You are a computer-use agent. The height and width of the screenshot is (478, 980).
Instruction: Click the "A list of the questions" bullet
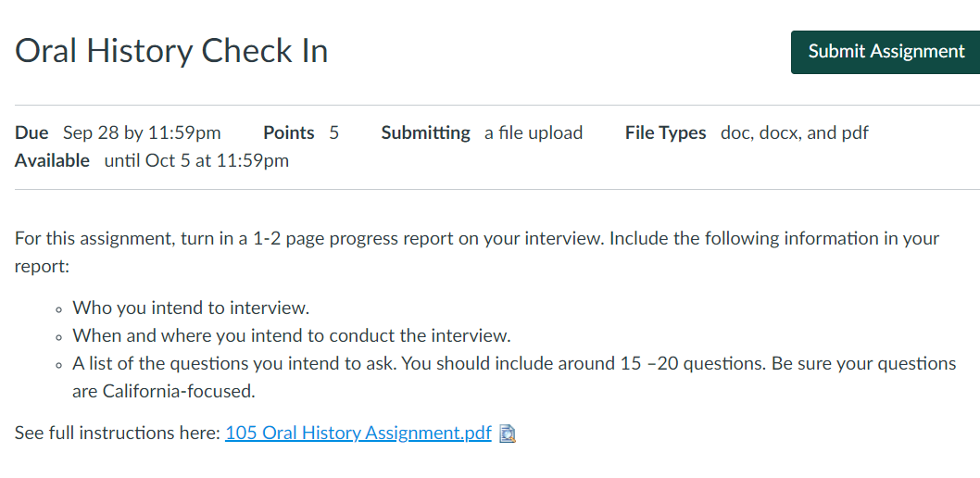coord(514,377)
